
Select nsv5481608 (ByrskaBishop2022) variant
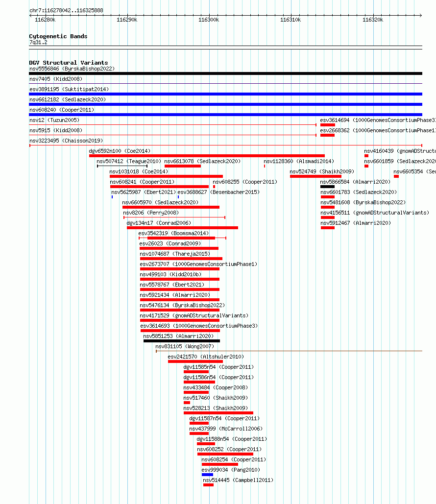pos(363,202)
